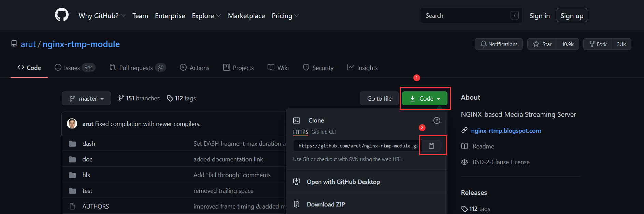Click the tag icon under Releases
Viewport: 644px width, 214px height.
pos(464,209)
